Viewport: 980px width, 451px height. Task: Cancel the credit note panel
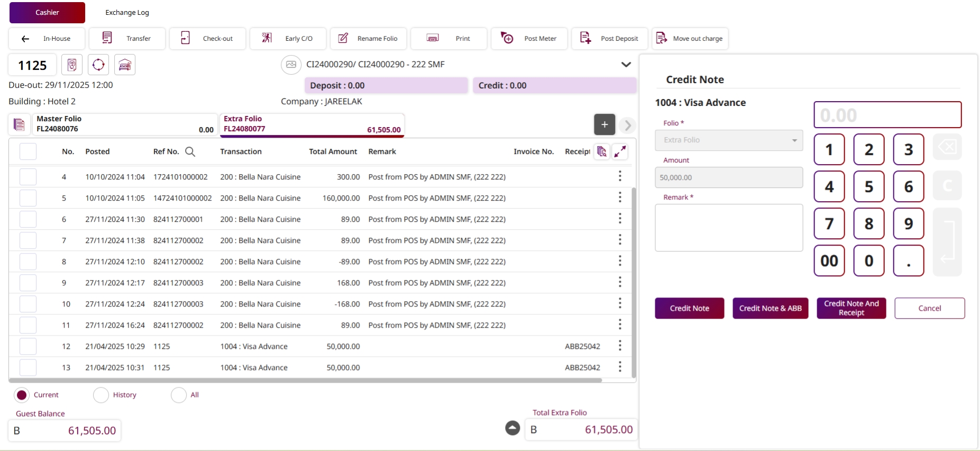pyautogui.click(x=929, y=308)
